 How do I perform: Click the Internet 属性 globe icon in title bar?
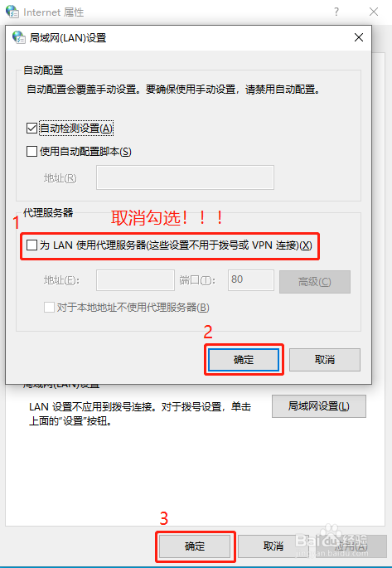pos(12,12)
